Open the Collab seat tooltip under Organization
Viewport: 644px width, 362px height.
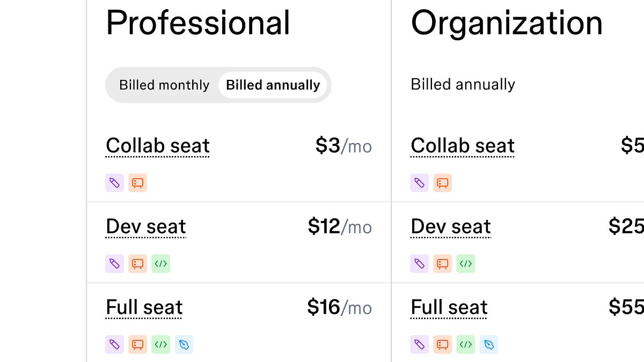pyautogui.click(x=462, y=145)
